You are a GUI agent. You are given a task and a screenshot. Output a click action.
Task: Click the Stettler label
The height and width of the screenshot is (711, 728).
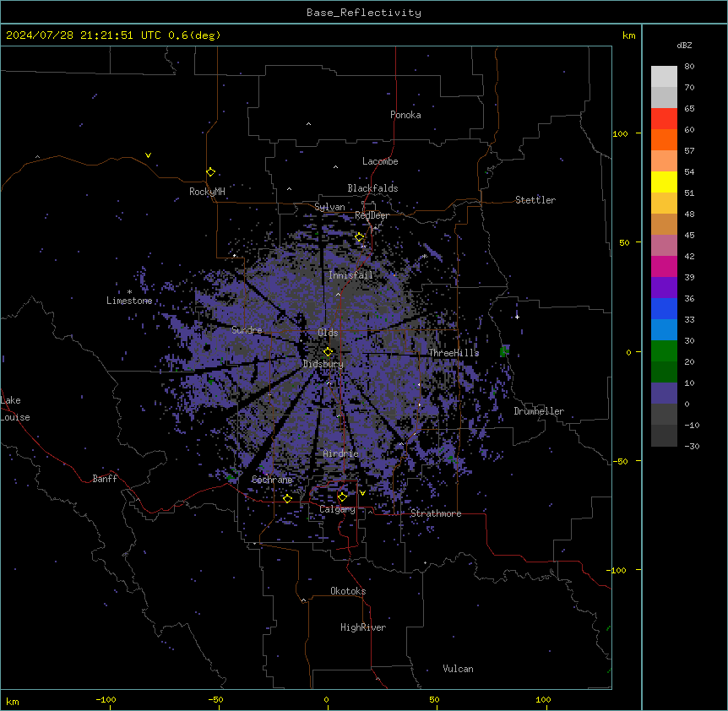click(535, 200)
